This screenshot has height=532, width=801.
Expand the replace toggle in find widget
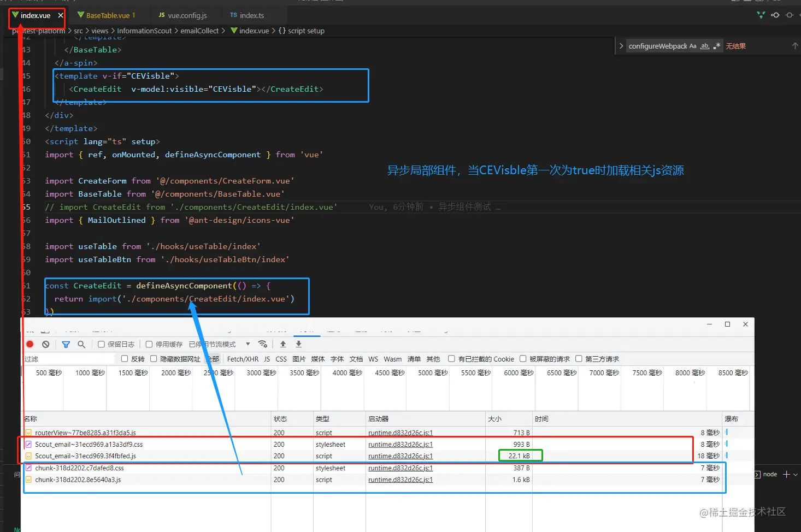(x=621, y=46)
